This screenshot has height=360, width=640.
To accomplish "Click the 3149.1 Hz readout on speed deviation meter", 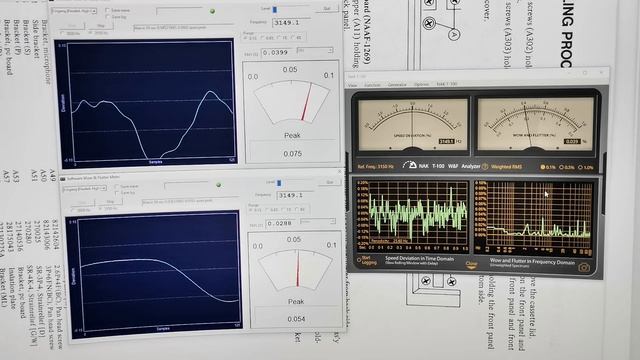I will pos(447,141).
